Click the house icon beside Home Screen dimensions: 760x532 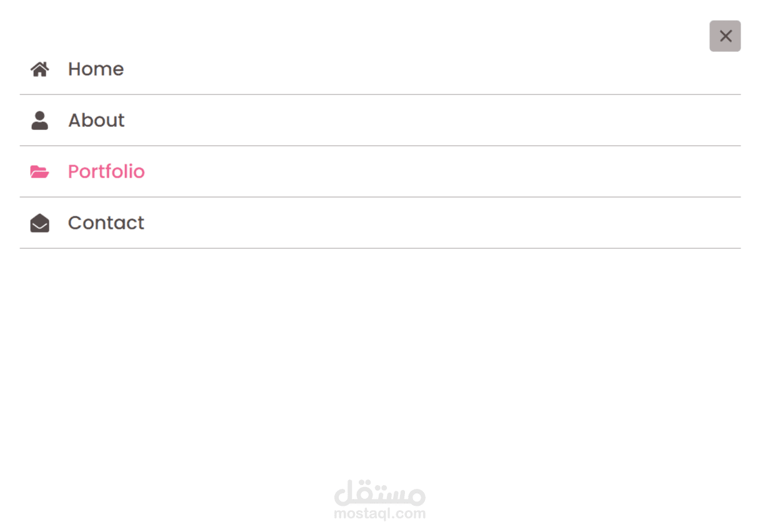pyautogui.click(x=39, y=69)
